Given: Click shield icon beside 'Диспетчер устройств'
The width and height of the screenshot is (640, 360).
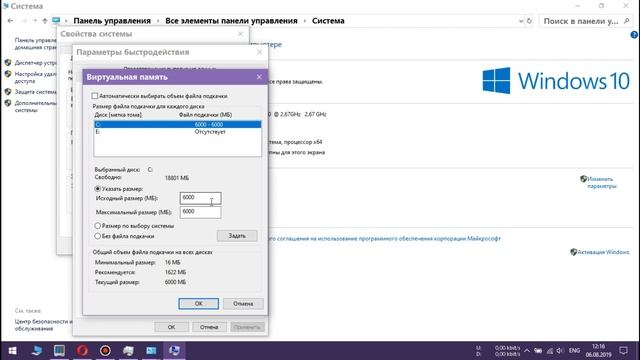Looking at the screenshot, I should 8,62.
